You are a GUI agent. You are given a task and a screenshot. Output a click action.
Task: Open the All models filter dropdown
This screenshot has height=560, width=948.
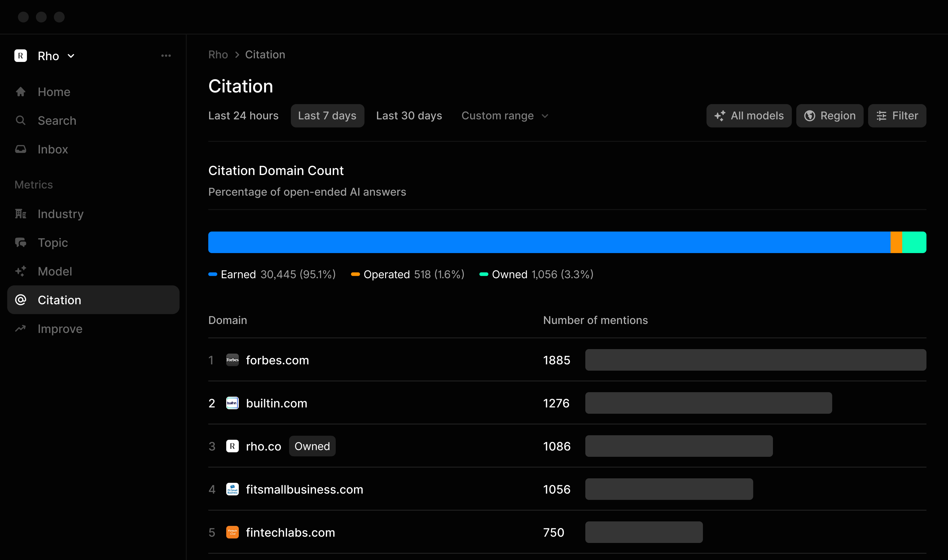(x=749, y=115)
